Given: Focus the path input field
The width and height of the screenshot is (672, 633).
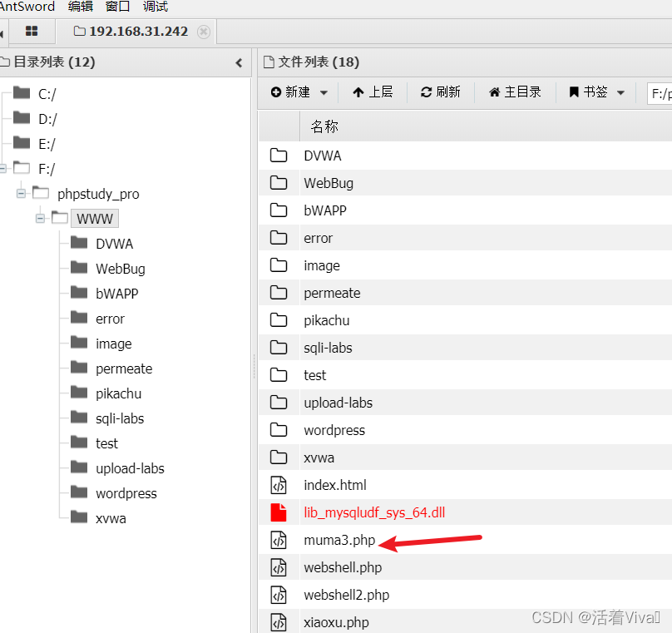Looking at the screenshot, I should (660, 93).
